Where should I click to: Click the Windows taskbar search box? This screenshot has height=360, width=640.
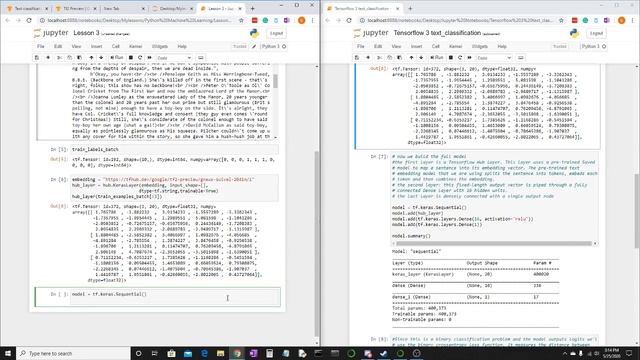pos(73,353)
